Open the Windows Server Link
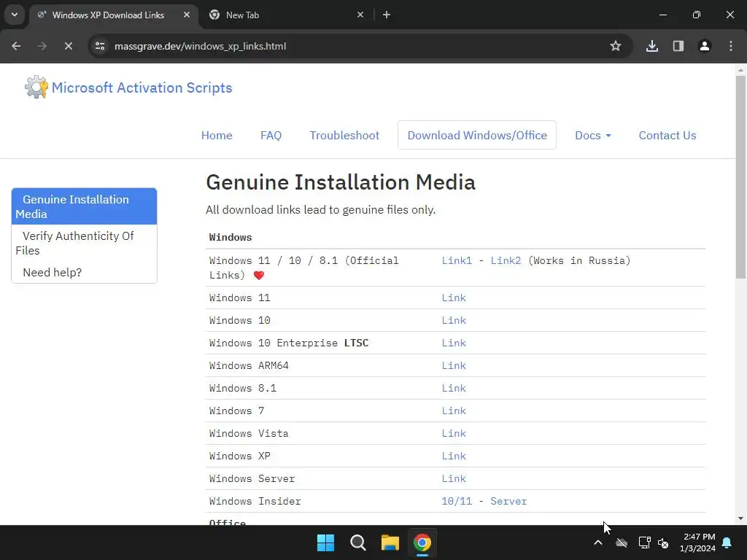Viewport: 747px width, 560px height. click(454, 478)
